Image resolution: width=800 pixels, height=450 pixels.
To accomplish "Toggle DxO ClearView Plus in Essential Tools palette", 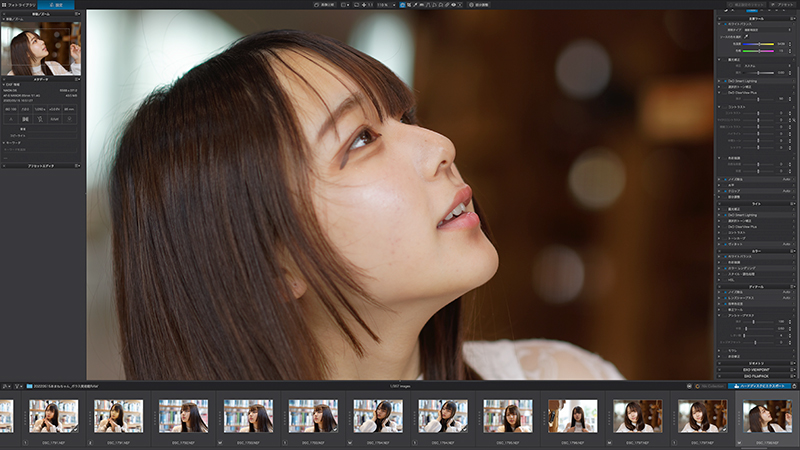I will (x=725, y=92).
